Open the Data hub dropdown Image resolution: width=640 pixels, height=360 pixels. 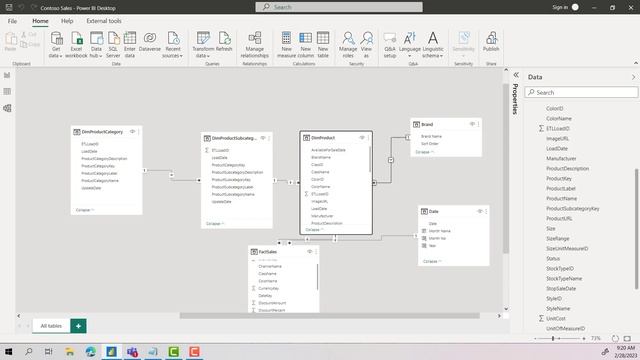tap(96, 45)
